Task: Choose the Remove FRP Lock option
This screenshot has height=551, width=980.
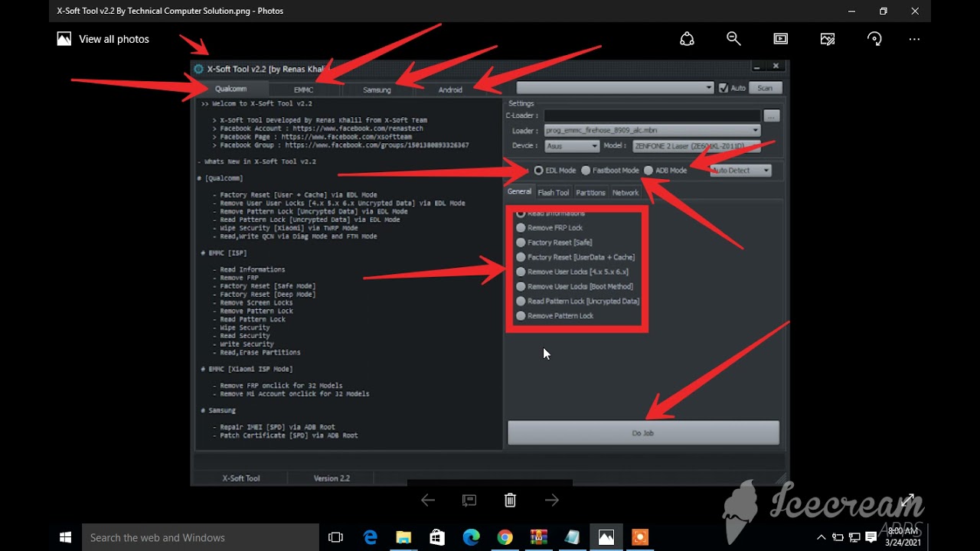Action: tap(521, 227)
